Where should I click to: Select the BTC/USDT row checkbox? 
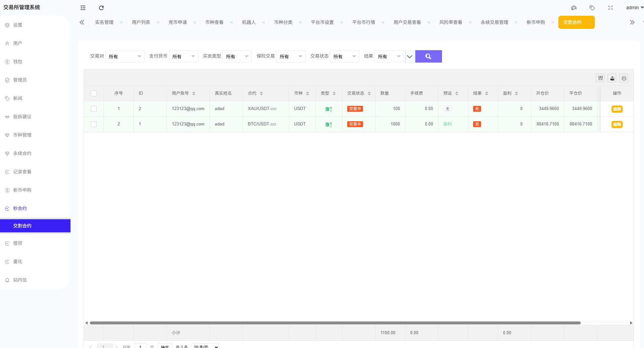tap(94, 124)
